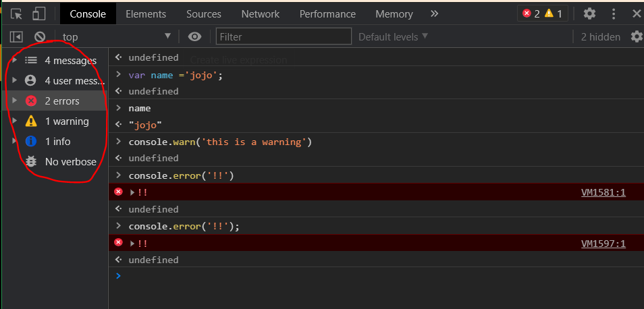
Task: Switch to the Elements tab
Action: click(146, 13)
